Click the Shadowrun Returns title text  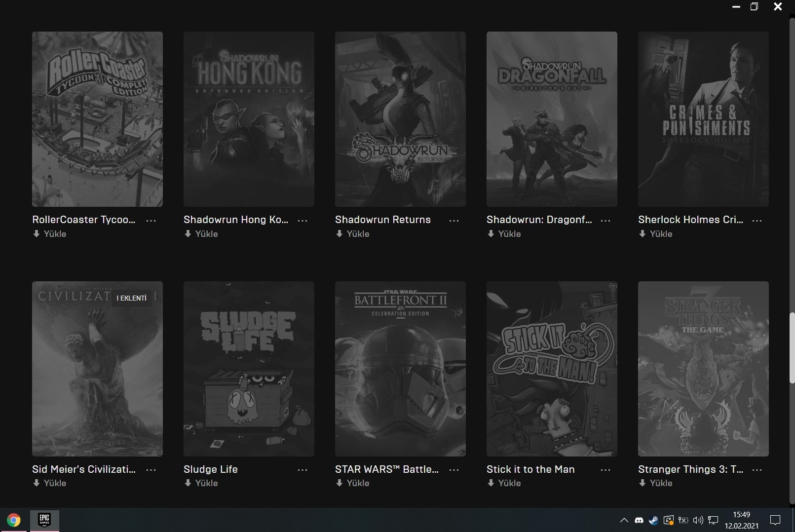click(x=383, y=220)
